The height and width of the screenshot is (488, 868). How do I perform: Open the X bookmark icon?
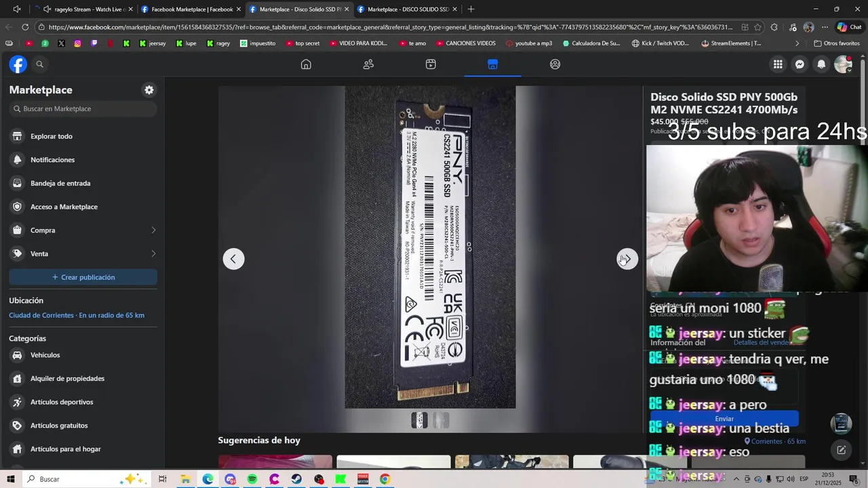61,43
